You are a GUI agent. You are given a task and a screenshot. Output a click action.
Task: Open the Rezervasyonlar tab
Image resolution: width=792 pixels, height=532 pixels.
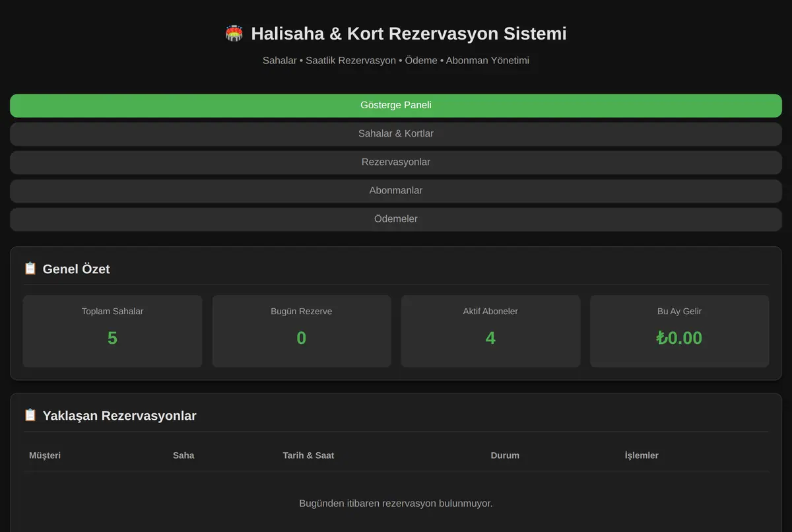pyautogui.click(x=396, y=162)
